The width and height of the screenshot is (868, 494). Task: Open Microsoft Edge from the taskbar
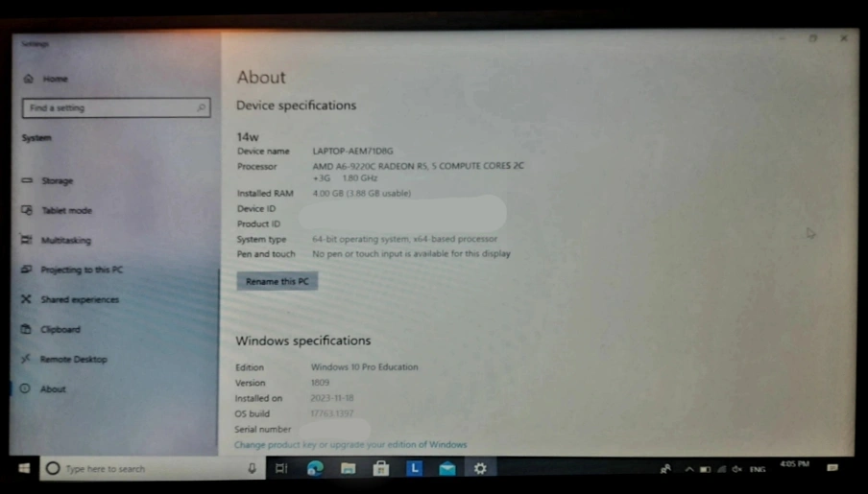coord(315,468)
